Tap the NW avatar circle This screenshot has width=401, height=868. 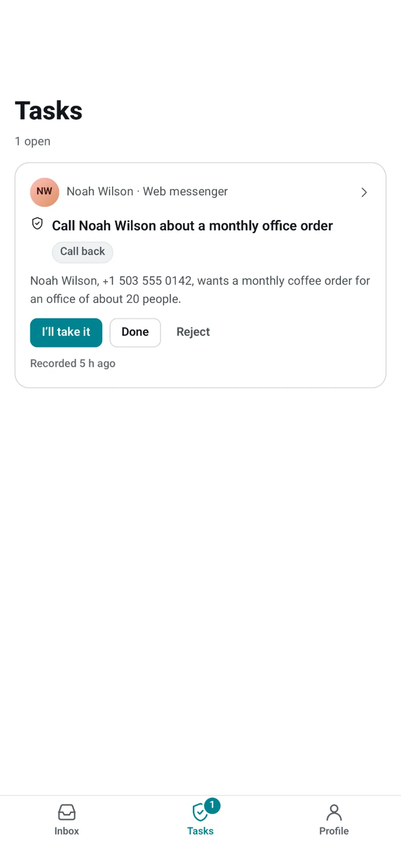click(x=45, y=192)
